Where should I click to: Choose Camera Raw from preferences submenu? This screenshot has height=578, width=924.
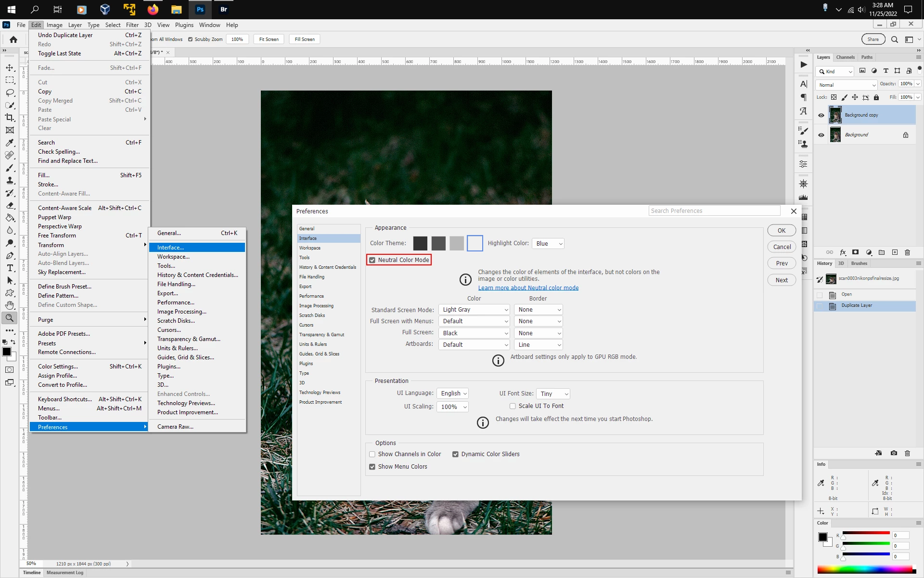(x=175, y=427)
